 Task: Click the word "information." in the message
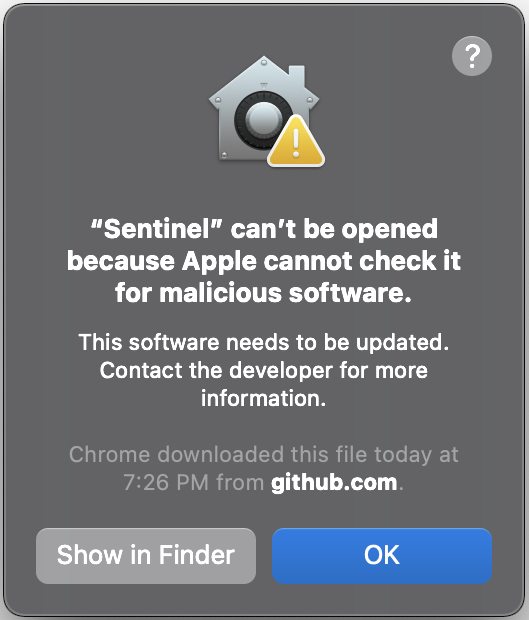(x=264, y=398)
